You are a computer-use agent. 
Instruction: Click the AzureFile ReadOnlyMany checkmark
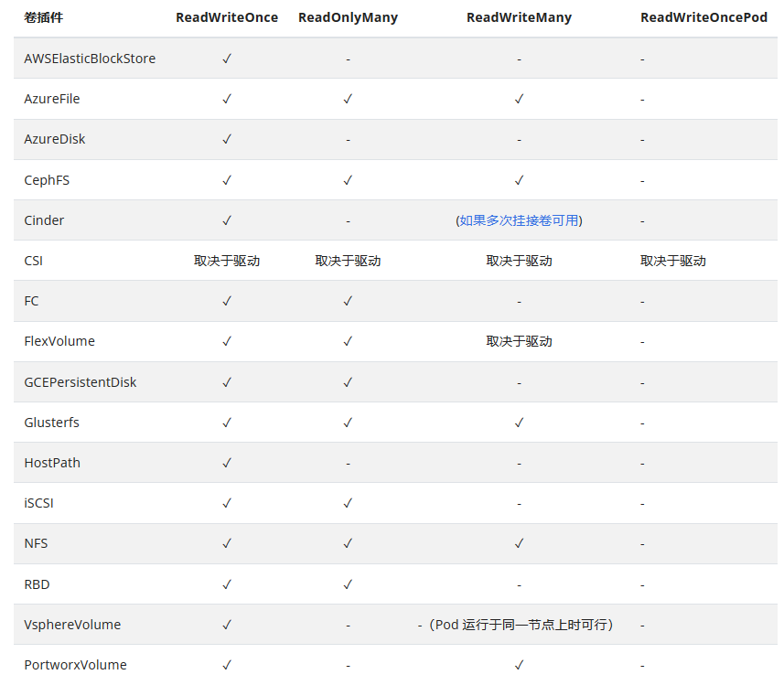pos(348,99)
